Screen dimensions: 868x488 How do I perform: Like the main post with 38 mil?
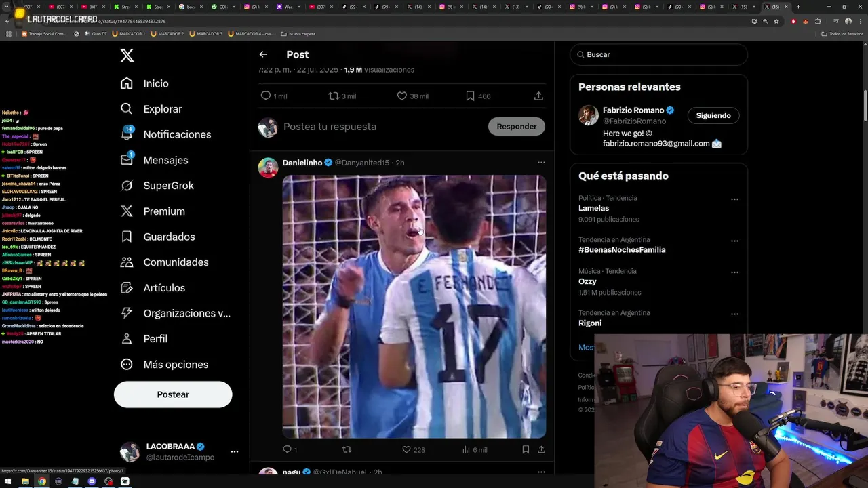[402, 96]
